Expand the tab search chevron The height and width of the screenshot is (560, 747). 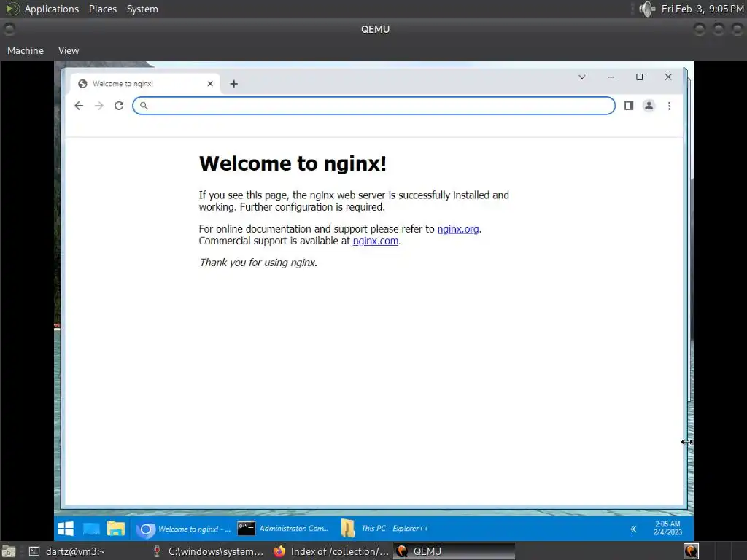(x=582, y=77)
